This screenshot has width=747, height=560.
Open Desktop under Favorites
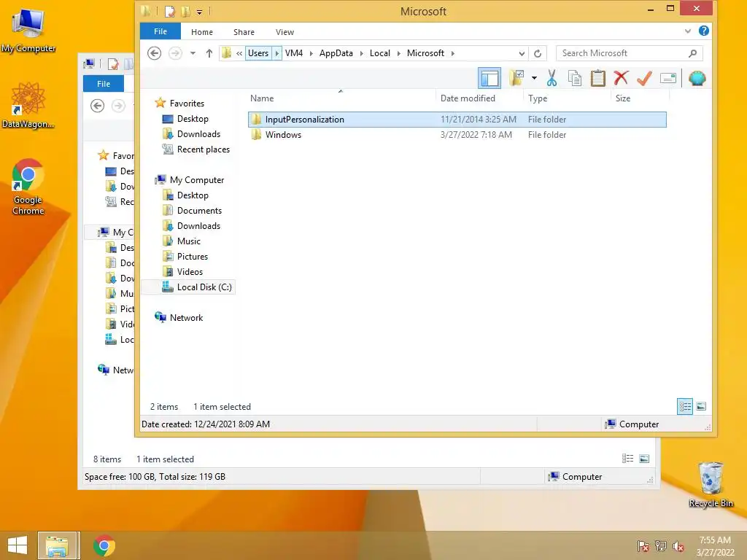[193, 119]
